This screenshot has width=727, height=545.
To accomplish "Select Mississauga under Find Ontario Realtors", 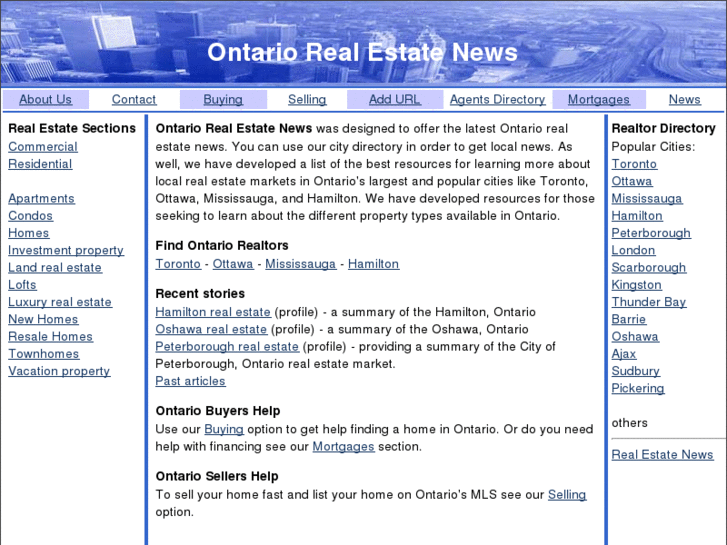I will [x=300, y=264].
